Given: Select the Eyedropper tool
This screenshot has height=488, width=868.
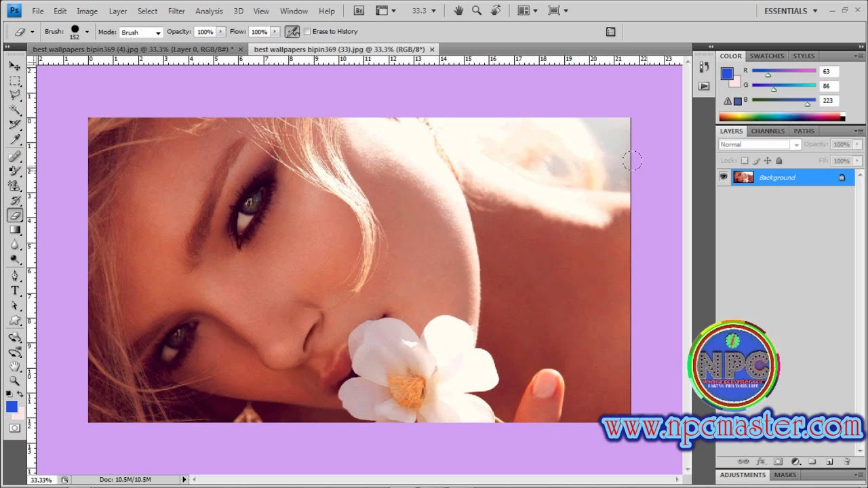Looking at the screenshot, I should pos(14,140).
